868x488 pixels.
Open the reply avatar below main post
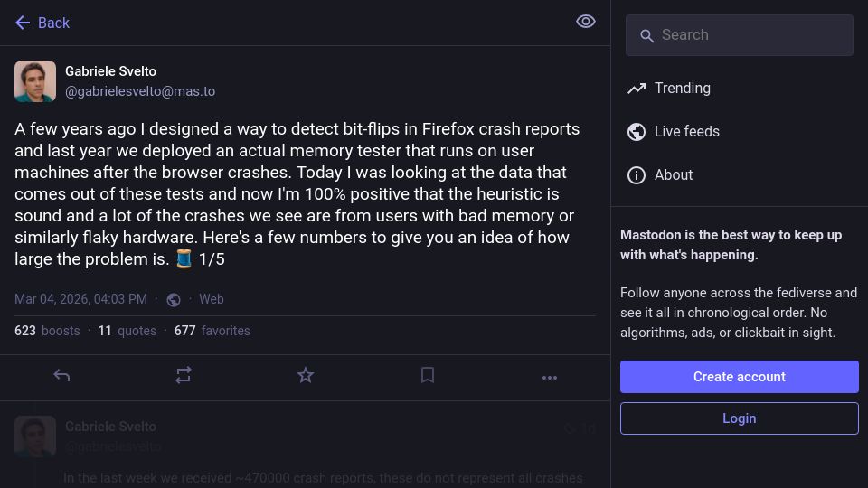point(35,436)
